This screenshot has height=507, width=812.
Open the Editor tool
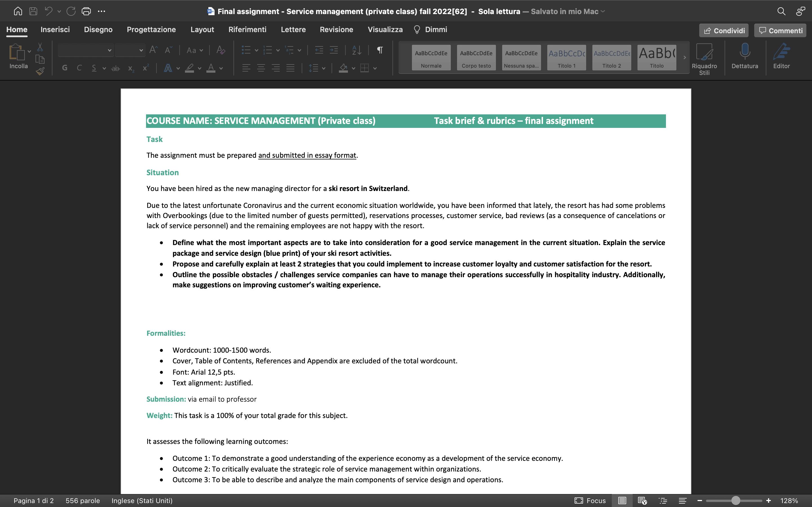pos(782,56)
